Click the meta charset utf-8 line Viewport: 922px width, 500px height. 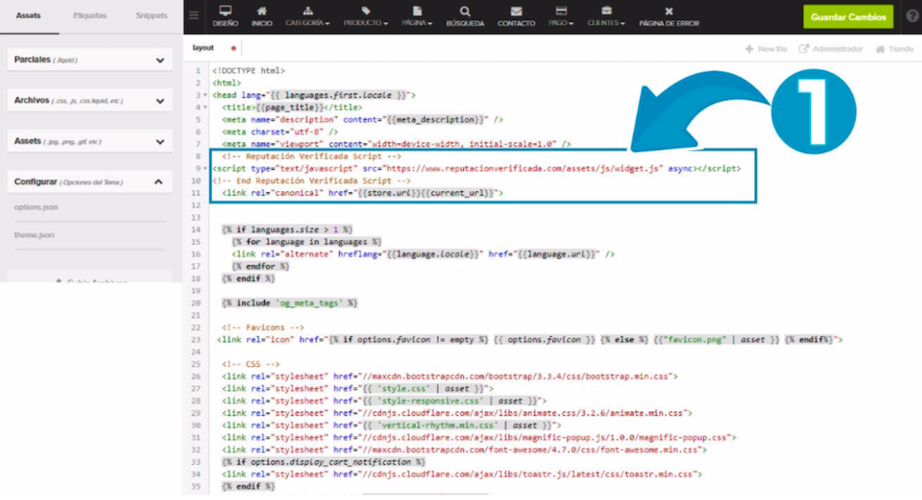coord(280,132)
